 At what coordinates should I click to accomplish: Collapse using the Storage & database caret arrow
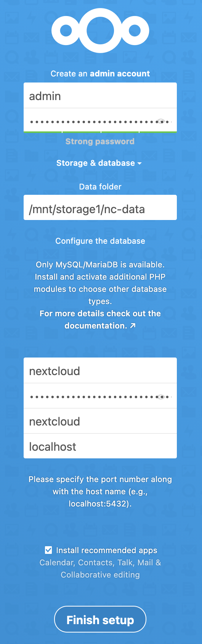pos(139,163)
